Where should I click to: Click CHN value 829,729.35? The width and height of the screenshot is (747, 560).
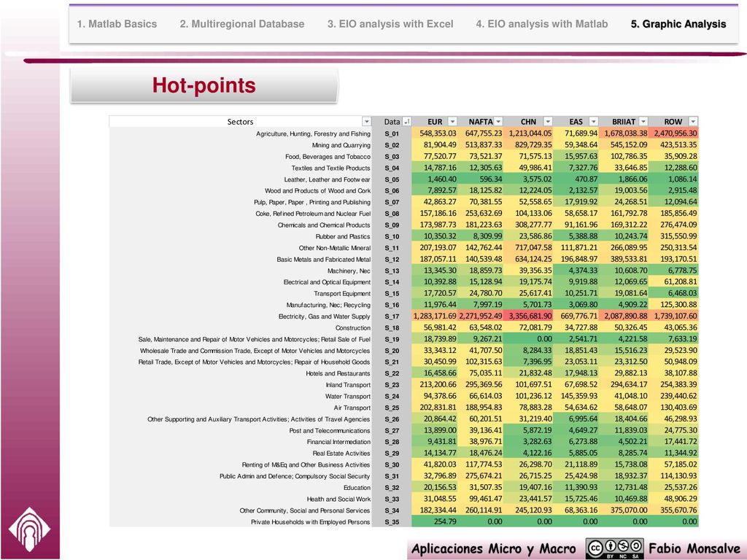(x=533, y=145)
